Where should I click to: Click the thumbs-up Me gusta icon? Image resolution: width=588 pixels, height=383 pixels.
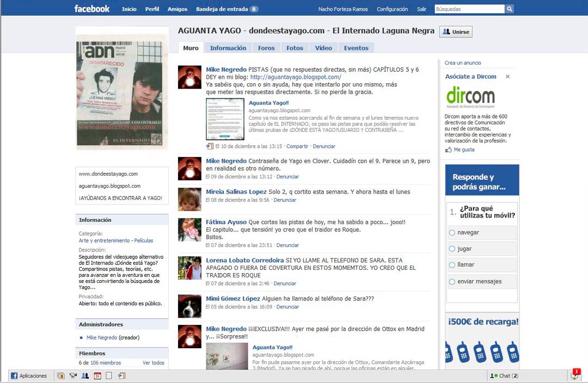449,150
